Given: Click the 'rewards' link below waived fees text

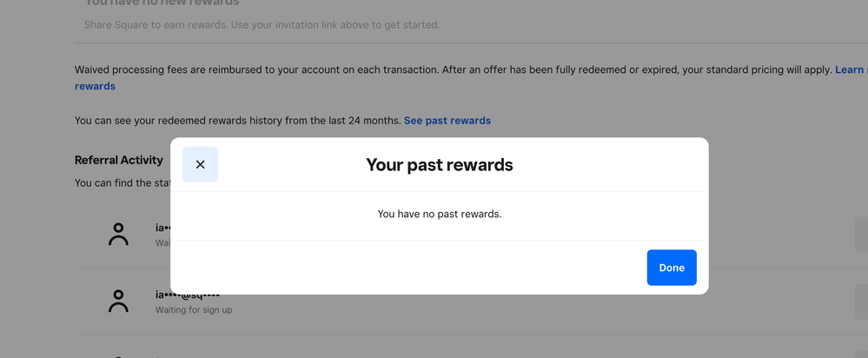Looking at the screenshot, I should click(x=95, y=86).
